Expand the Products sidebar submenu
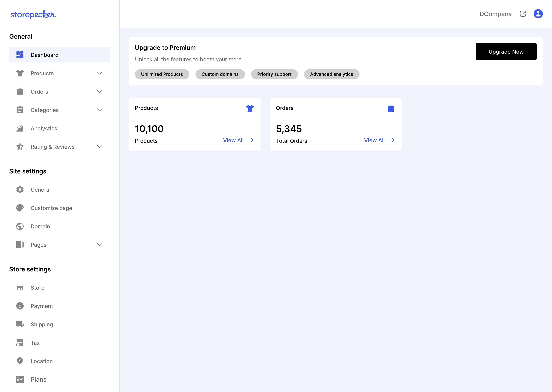The height and width of the screenshot is (392, 552). 100,73
